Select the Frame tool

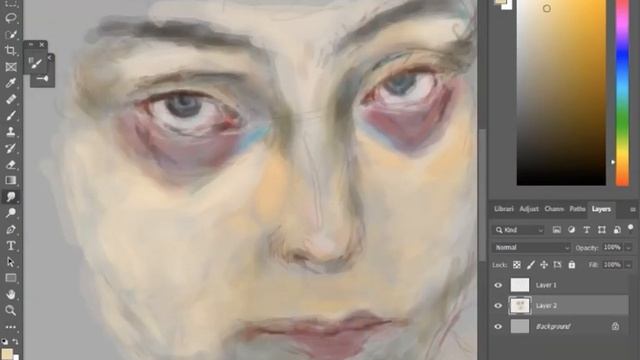tap(11, 67)
